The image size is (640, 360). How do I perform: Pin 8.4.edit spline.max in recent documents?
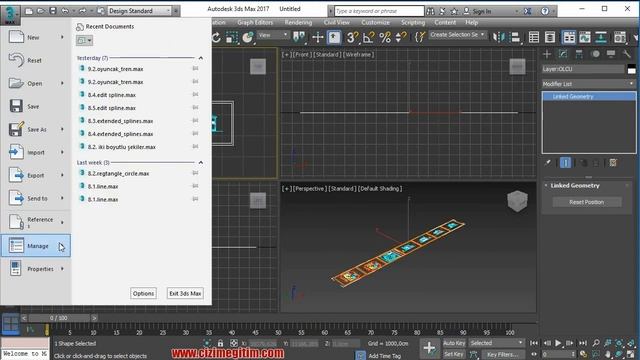[x=196, y=95]
